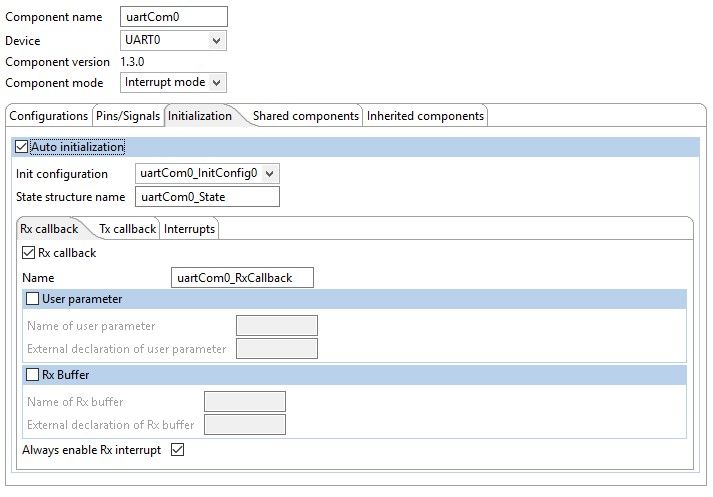The width and height of the screenshot is (713, 497).
Task: Open the Pins/Signals tab
Action: [x=128, y=116]
